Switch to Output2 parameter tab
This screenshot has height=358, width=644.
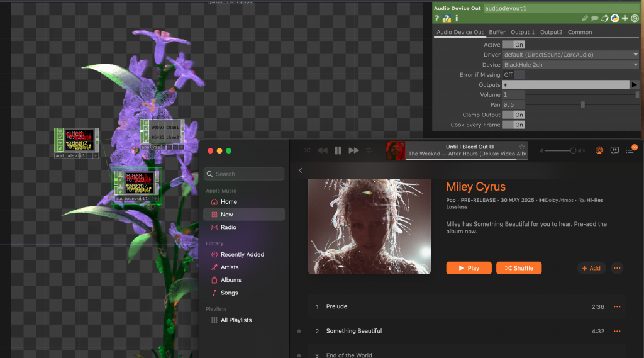[x=551, y=32]
